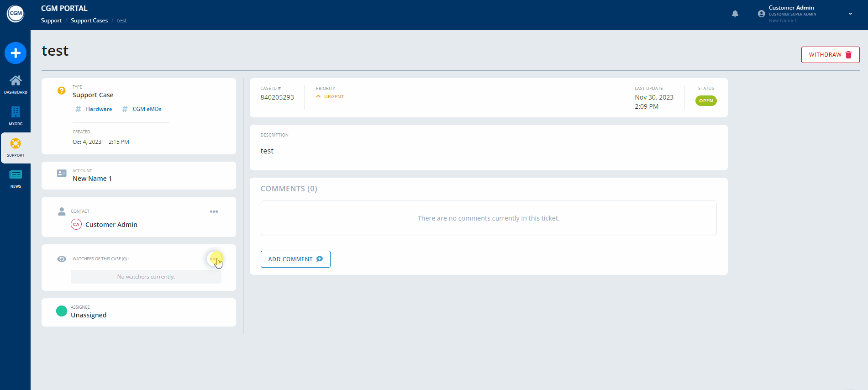Select the CGM eMDs tag
868x390 pixels.
(147, 109)
